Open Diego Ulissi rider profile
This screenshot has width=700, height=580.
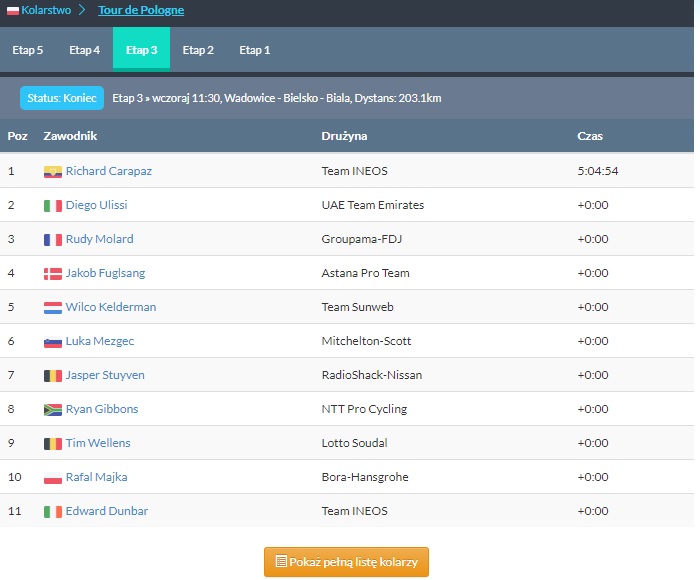pyautogui.click(x=96, y=205)
